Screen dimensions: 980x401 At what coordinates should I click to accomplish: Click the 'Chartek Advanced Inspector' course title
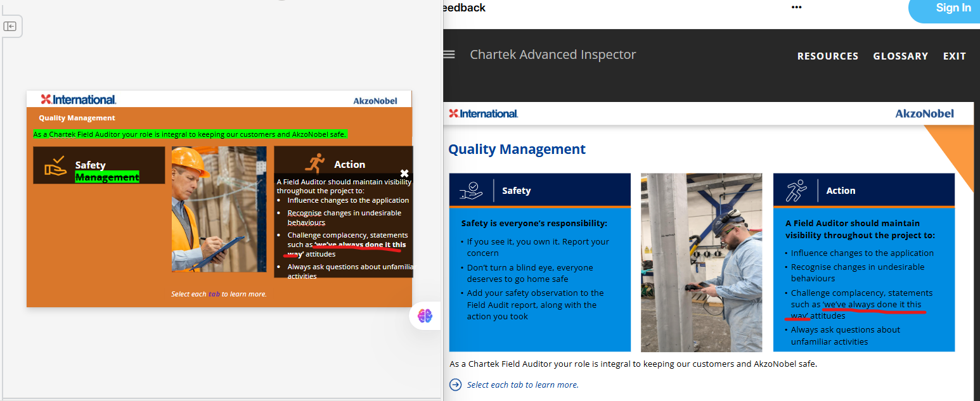[553, 54]
